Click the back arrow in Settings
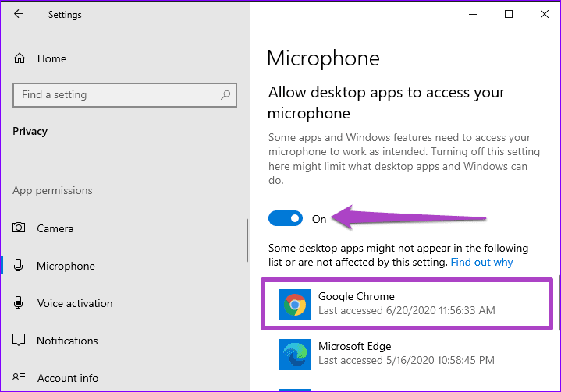This screenshot has width=561, height=392. coord(19,14)
